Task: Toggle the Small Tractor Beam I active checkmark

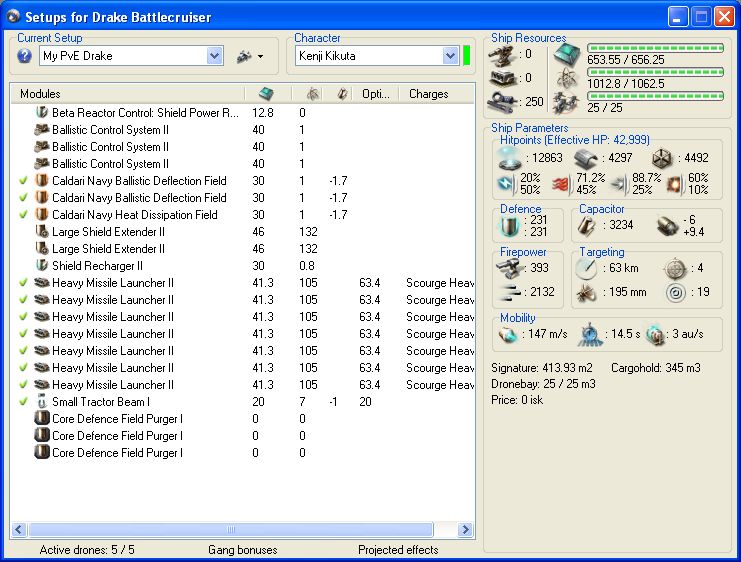Action: (x=23, y=402)
